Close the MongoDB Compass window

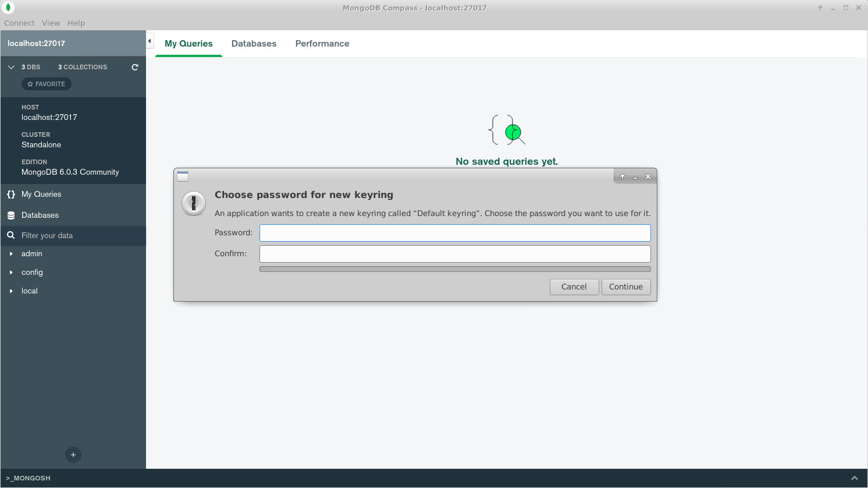point(859,8)
